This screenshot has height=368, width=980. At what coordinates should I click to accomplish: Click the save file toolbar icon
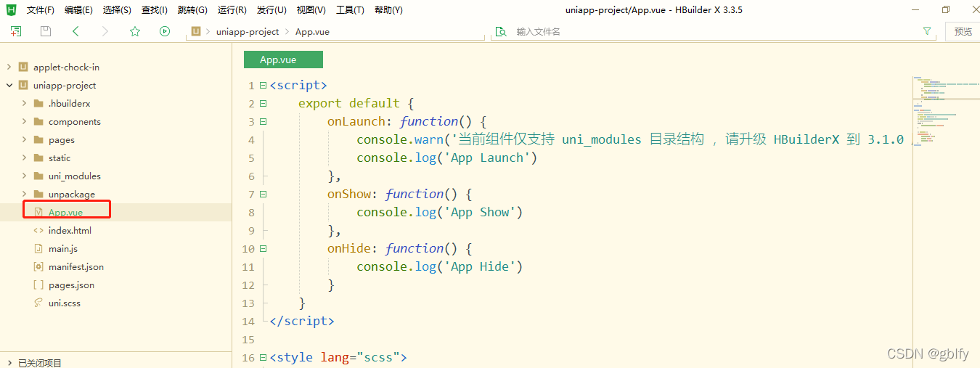point(46,31)
